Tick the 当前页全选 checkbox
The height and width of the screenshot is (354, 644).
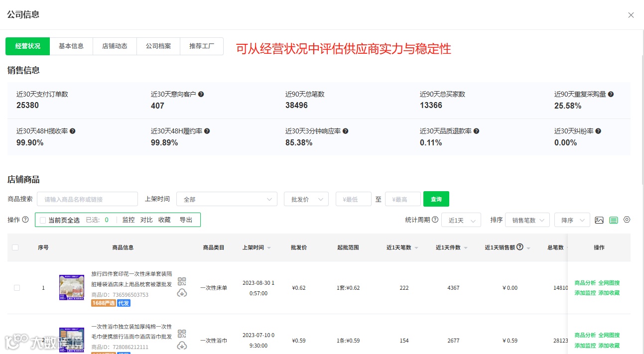(43, 220)
